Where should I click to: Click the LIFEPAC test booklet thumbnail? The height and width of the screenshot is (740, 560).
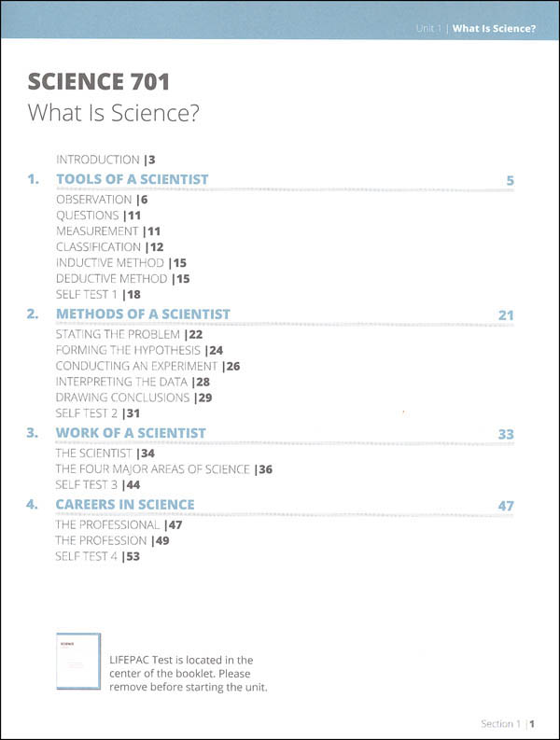tap(78, 662)
